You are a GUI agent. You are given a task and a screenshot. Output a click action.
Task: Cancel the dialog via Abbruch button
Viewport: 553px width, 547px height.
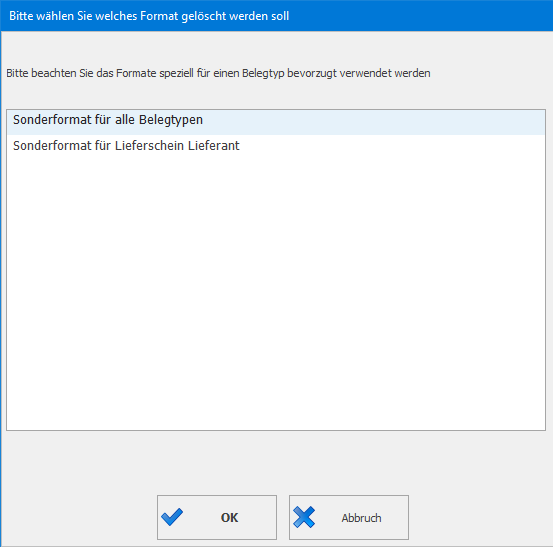coord(349,517)
